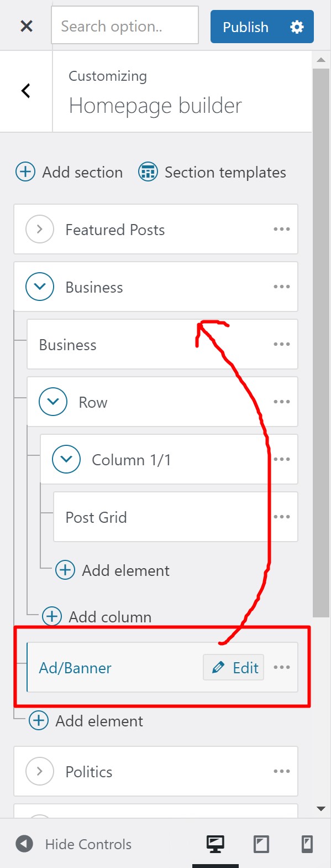Hide Controls collapse toggle

click(74, 844)
